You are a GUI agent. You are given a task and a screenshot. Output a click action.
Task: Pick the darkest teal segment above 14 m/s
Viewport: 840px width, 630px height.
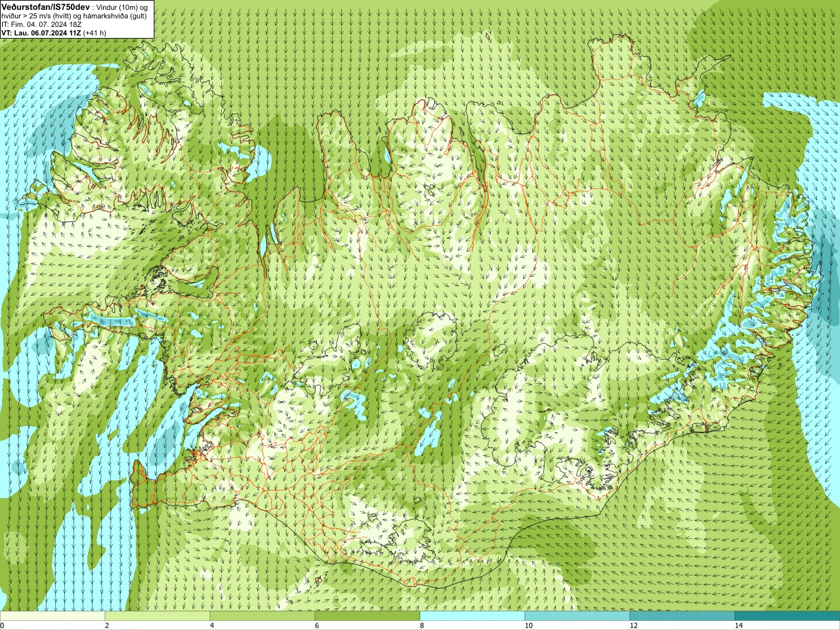coord(787,616)
